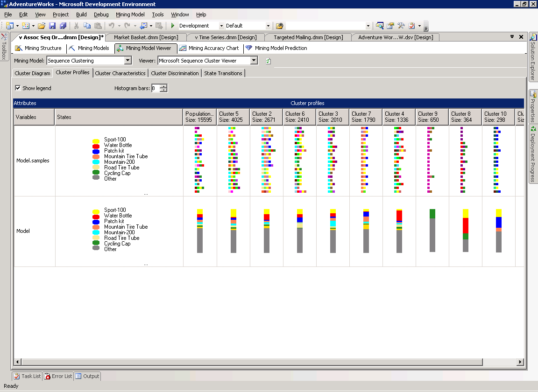Open the Mining Accuracy Chart tab
The height and width of the screenshot is (392, 538).
click(x=209, y=49)
